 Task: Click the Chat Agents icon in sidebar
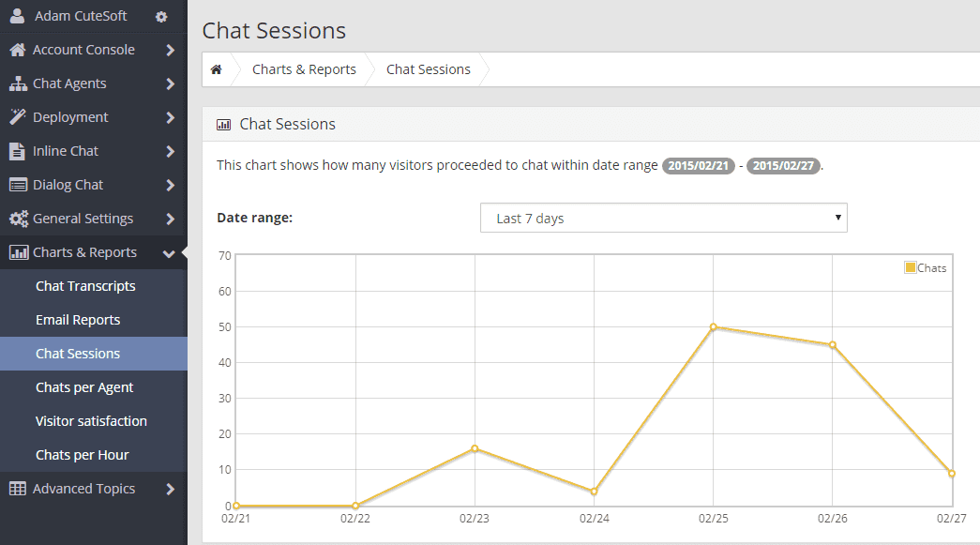(x=18, y=83)
